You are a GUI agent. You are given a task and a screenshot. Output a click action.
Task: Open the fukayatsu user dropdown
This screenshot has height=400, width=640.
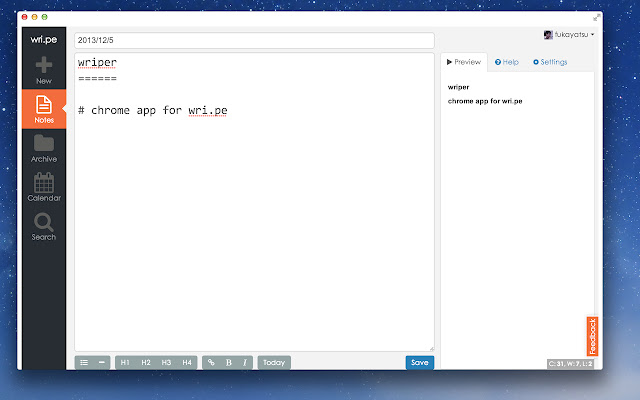pyautogui.click(x=569, y=35)
